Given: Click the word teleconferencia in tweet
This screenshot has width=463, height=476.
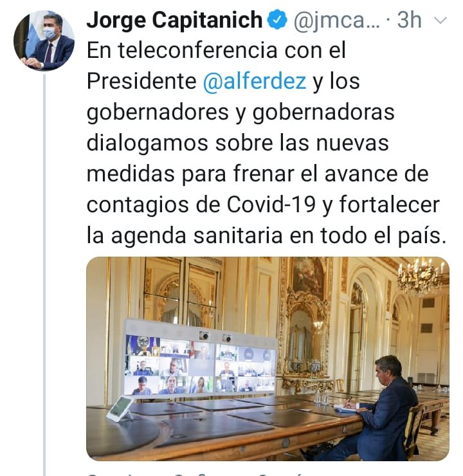Looking at the screenshot, I should [x=197, y=50].
